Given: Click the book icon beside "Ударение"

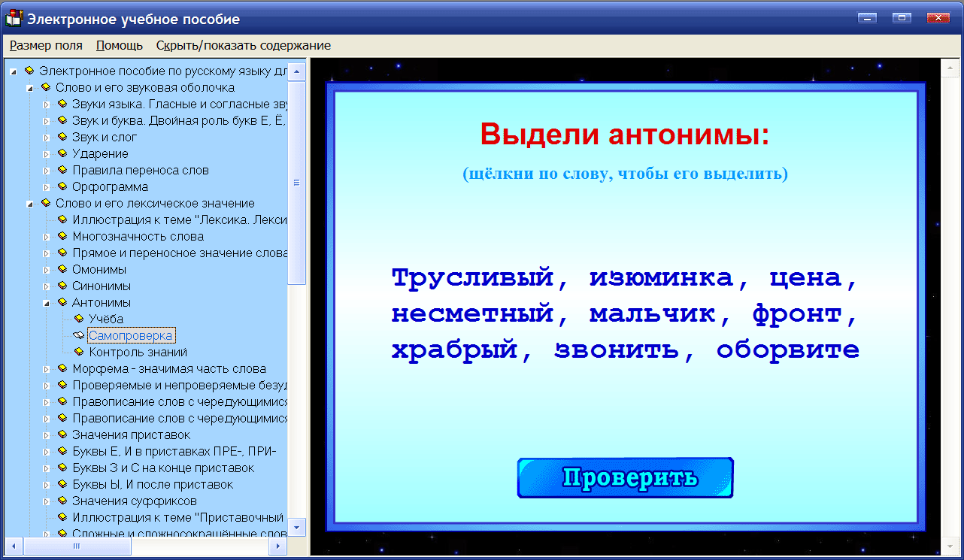Looking at the screenshot, I should (62, 153).
